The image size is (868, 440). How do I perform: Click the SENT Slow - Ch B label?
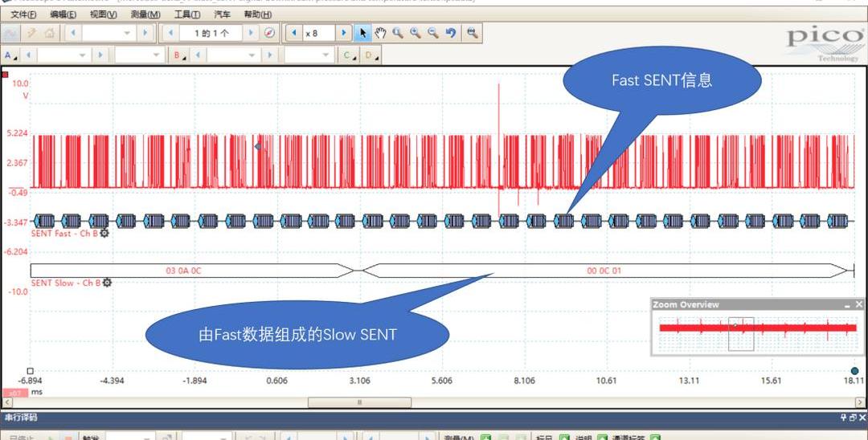click(x=66, y=283)
